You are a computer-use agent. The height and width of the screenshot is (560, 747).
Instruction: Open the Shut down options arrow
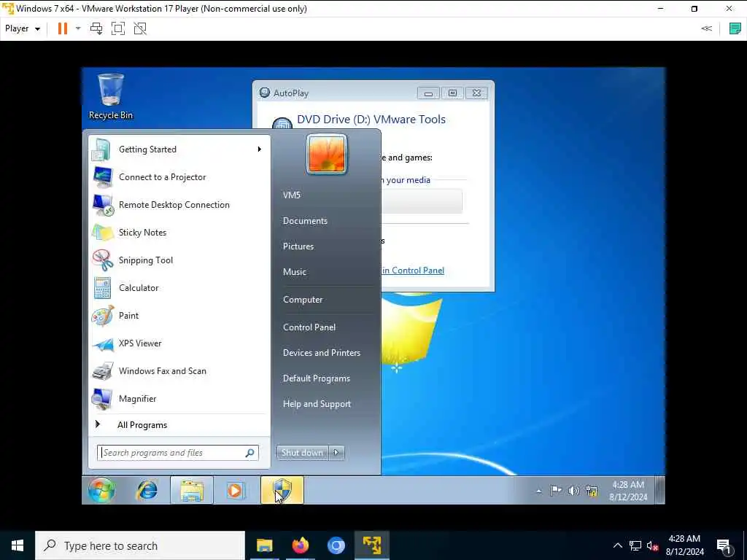pyautogui.click(x=336, y=452)
